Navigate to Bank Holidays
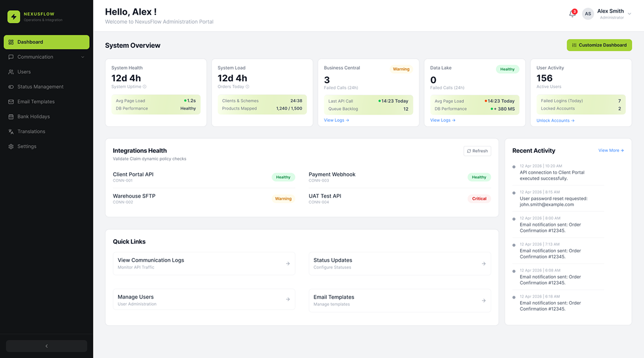 coord(47,117)
